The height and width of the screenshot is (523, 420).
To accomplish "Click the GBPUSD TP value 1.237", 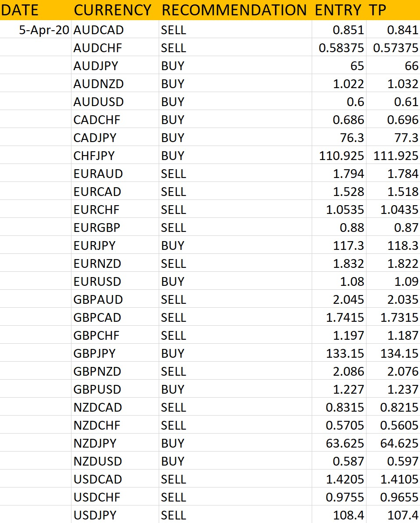I will (x=393, y=389).
